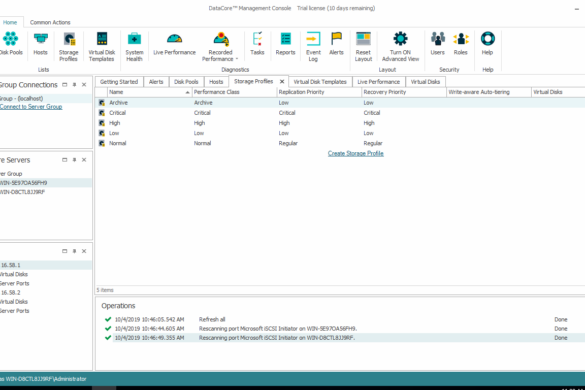Screen dimensions: 585x390
Task: Open Reports from the ribbon
Action: point(285,43)
